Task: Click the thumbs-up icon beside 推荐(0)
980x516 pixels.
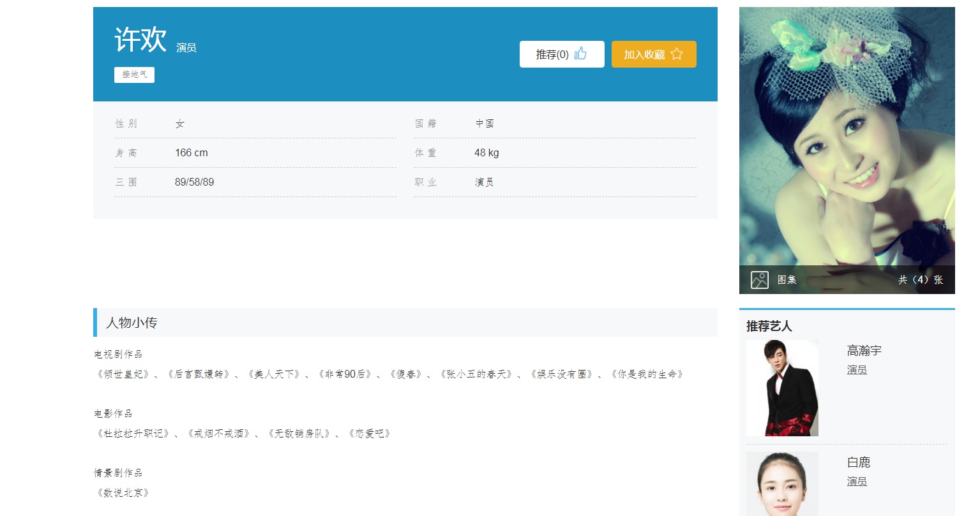Action: (x=580, y=54)
